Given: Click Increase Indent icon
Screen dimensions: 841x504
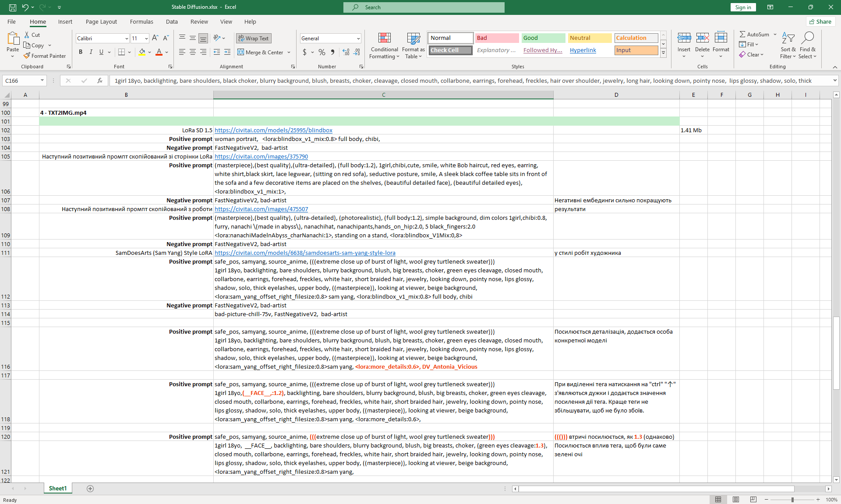Looking at the screenshot, I should tap(227, 52).
